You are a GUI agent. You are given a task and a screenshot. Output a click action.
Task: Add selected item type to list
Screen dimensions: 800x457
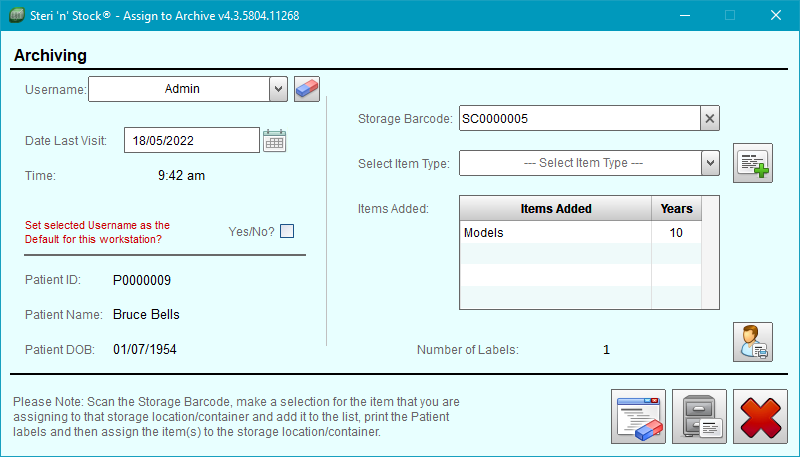[x=753, y=163]
